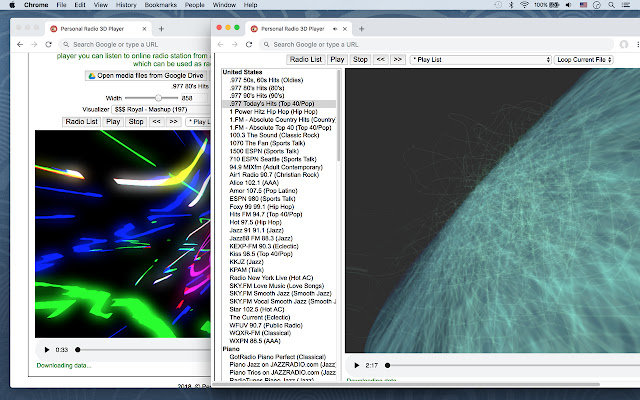Click the Spotlight search icon in menu bar
Image resolution: width=640 pixels, height=400 pixels.
(611, 5)
